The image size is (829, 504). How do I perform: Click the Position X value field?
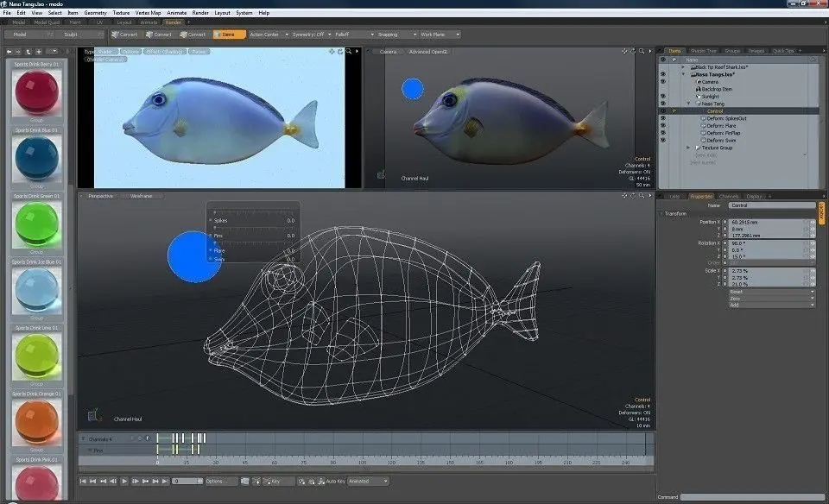(767, 223)
